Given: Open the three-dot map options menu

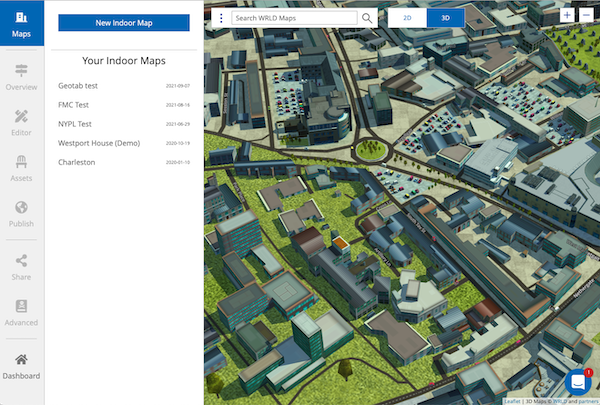Looking at the screenshot, I should pyautogui.click(x=221, y=18).
